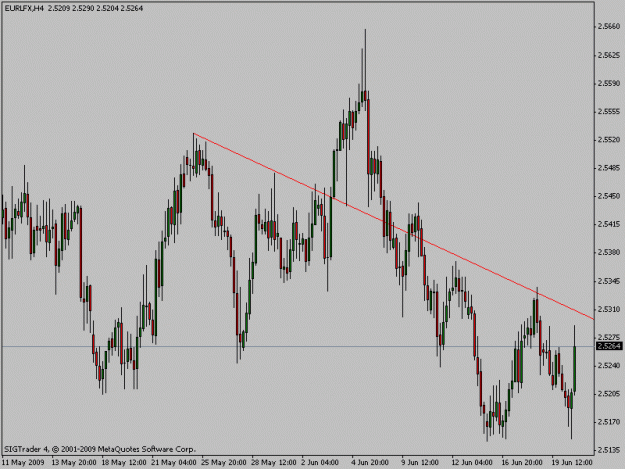
Task: Click the current price label 2.5264
Action: pyautogui.click(x=609, y=346)
